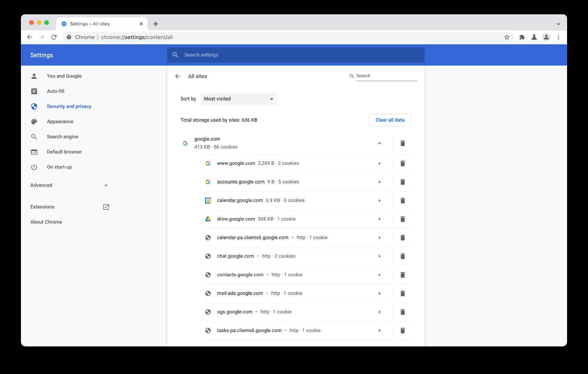Click the Clear all data button
588x374 pixels.
click(x=390, y=120)
